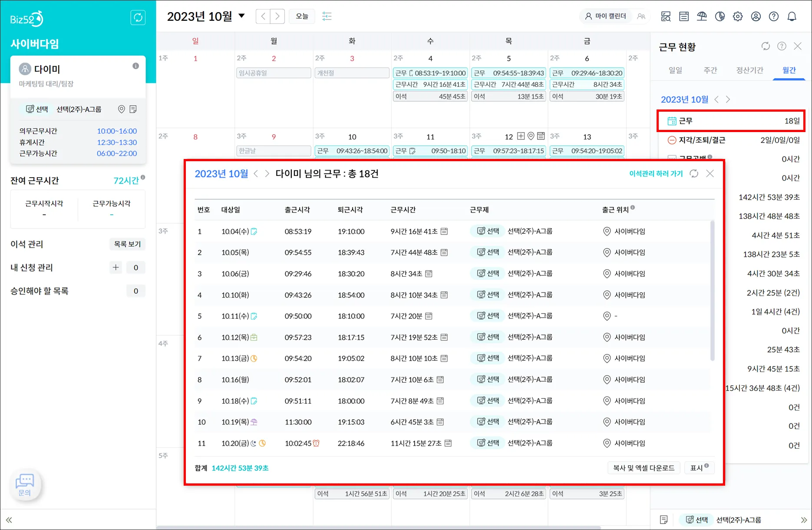Viewport: 812px width, 530px height.
Task: Switch to the 일일 tab
Action: [675, 70]
